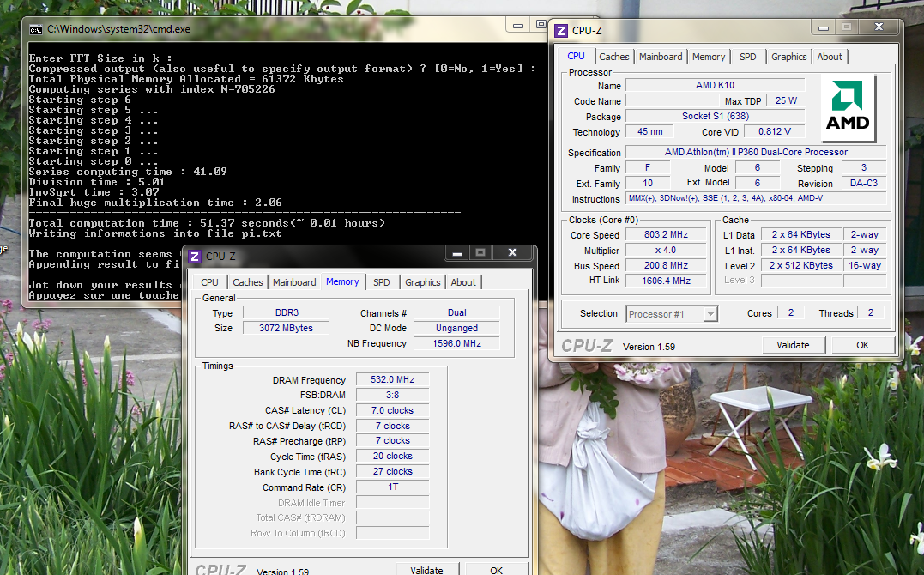This screenshot has width=924, height=575.
Task: Click the cmd.exe window title text
Action: click(118, 29)
